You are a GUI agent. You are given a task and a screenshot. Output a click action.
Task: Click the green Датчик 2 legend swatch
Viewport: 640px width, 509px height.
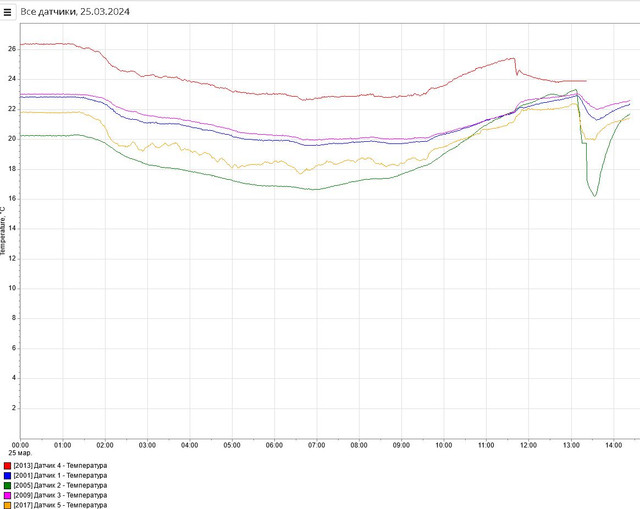pos(7,485)
